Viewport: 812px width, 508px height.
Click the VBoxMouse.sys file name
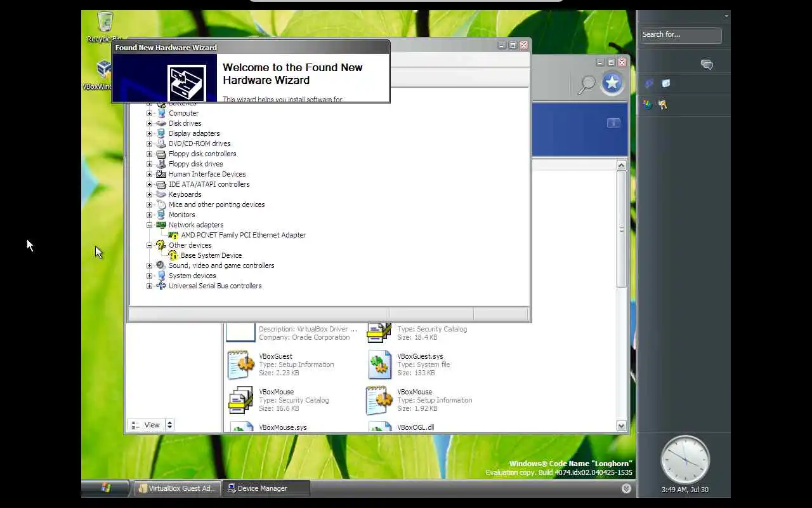pyautogui.click(x=282, y=427)
